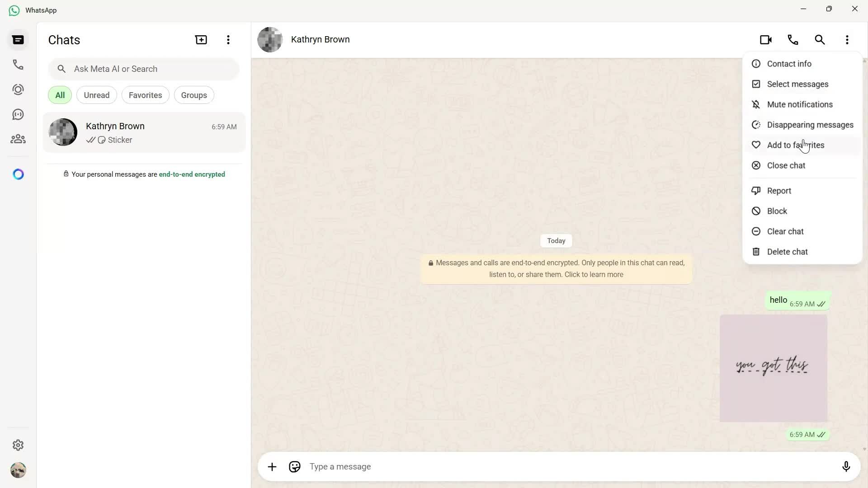This screenshot has width=868, height=488.
Task: Filter chats to show Unread only
Action: point(96,95)
